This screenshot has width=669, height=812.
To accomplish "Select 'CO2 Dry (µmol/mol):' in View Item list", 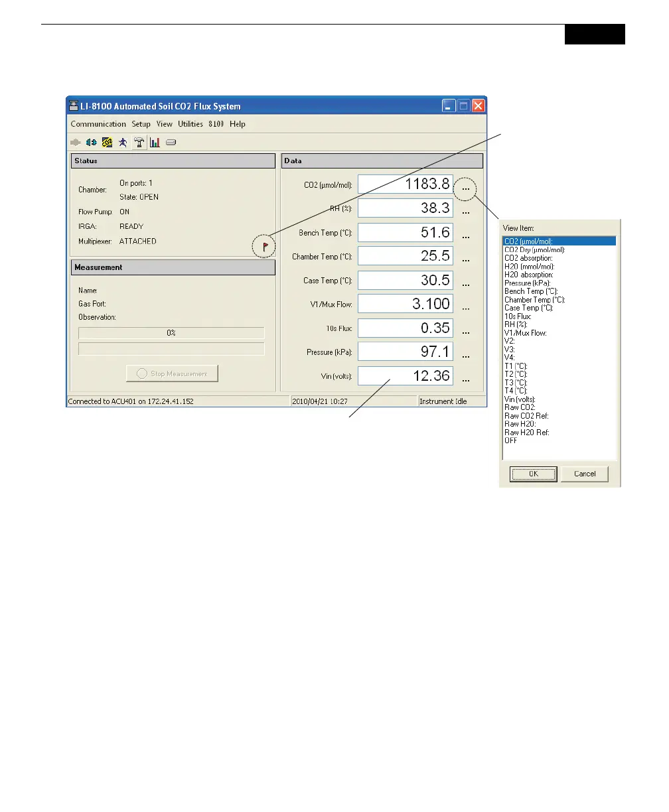I will [559, 249].
